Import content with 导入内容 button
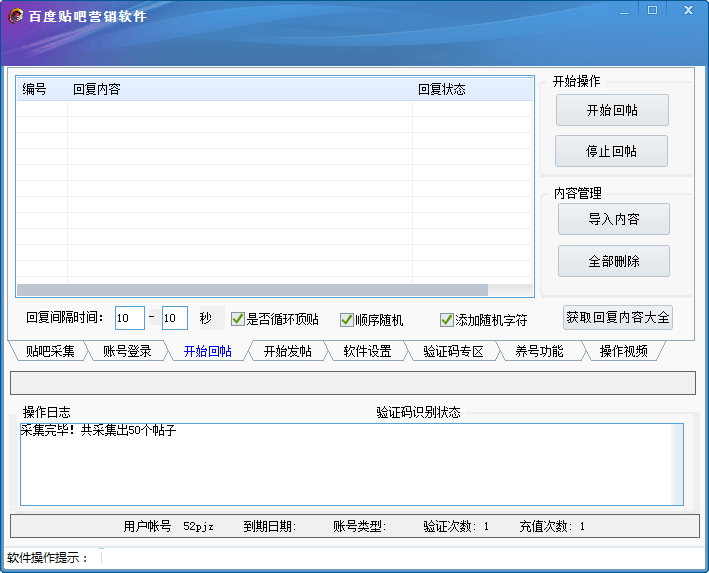Viewport: 709px width, 573px height. point(613,219)
